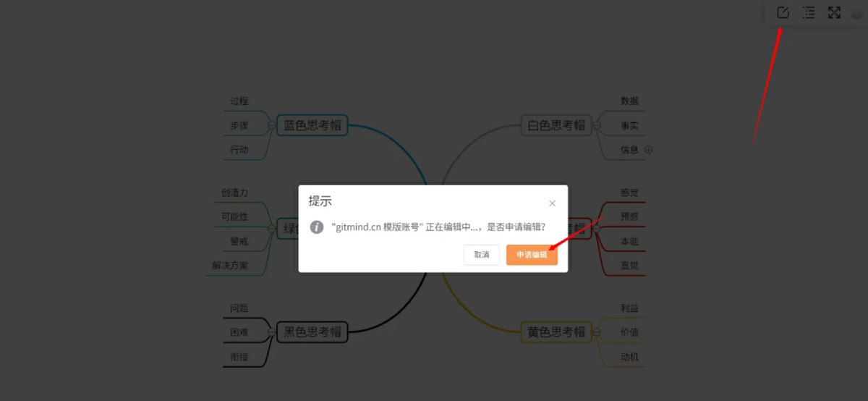Click the 动机 child node
The height and width of the screenshot is (401, 868).
(x=629, y=357)
